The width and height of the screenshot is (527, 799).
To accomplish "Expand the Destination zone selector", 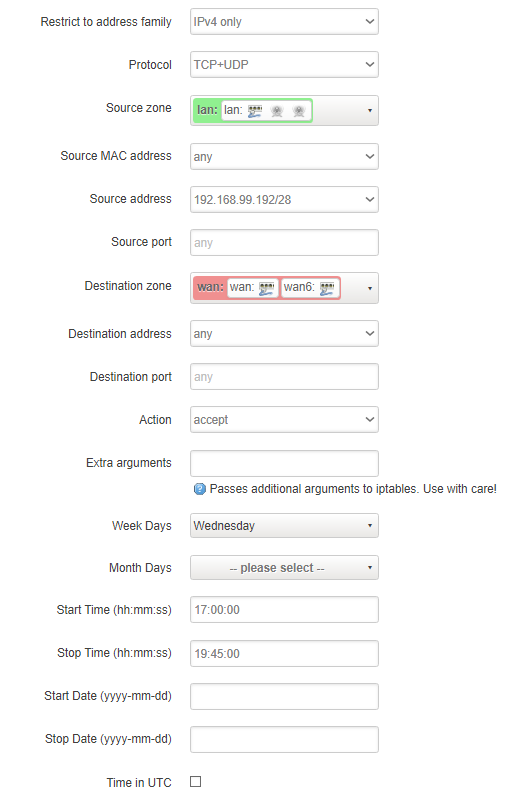I will 284,288.
